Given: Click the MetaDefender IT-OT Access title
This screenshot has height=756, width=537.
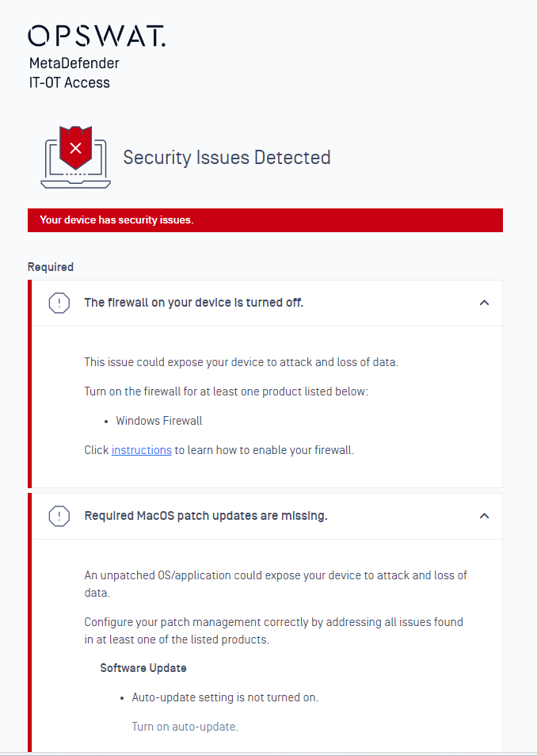Looking at the screenshot, I should click(x=74, y=73).
